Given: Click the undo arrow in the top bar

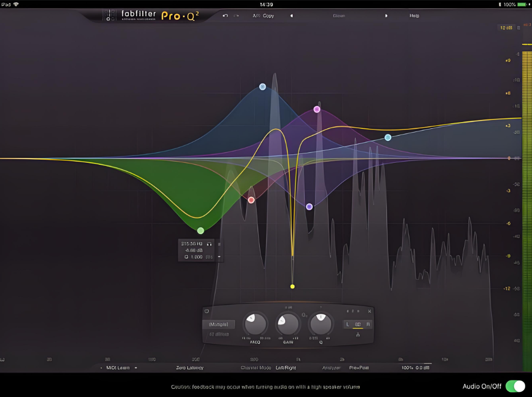Looking at the screenshot, I should tap(225, 16).
